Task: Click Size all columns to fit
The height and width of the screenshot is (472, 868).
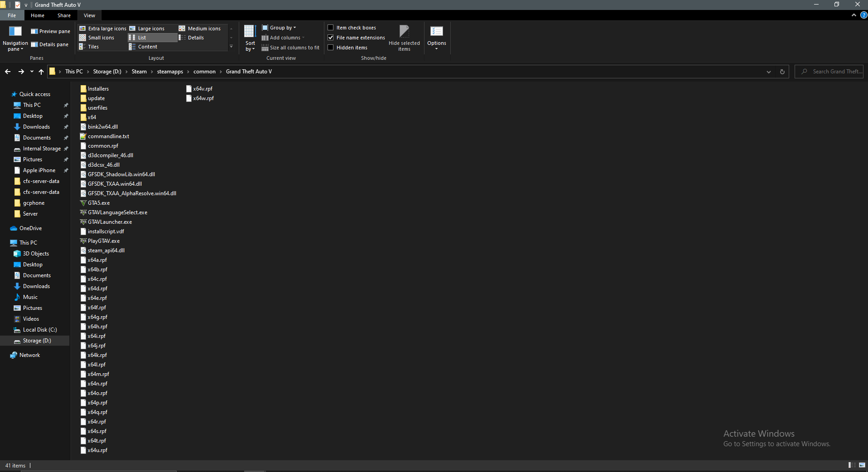Action: click(x=290, y=47)
